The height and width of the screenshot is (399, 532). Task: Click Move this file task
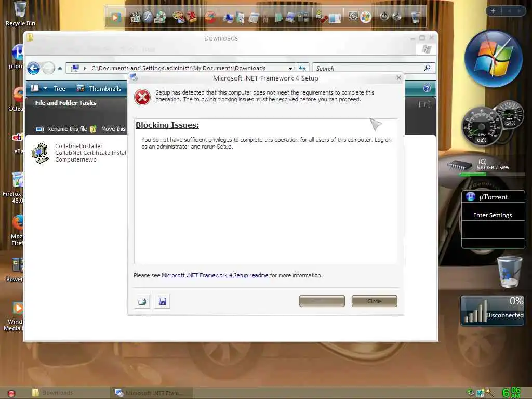pyautogui.click(x=108, y=129)
